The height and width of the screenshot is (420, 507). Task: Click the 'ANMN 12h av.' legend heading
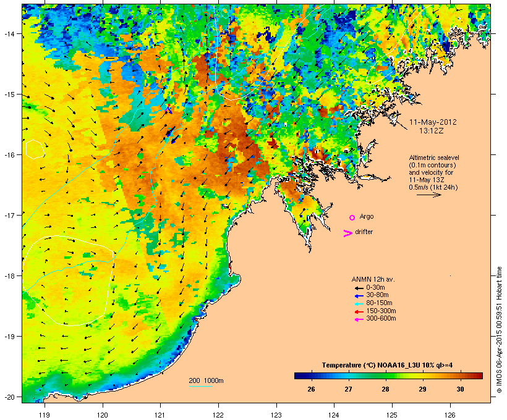pos(373,279)
